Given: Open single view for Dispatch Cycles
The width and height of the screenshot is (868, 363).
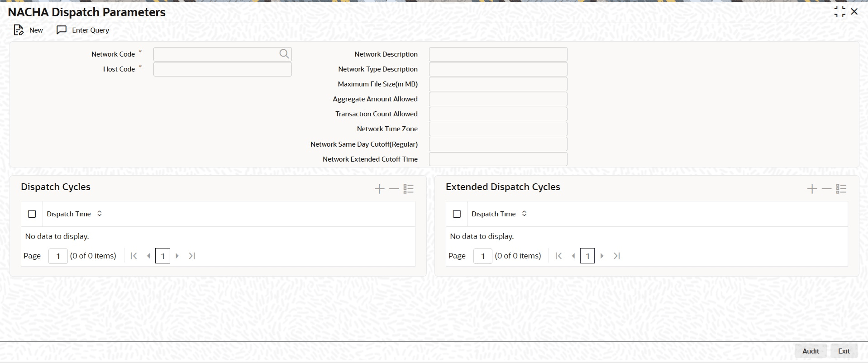Looking at the screenshot, I should pyautogui.click(x=409, y=189).
